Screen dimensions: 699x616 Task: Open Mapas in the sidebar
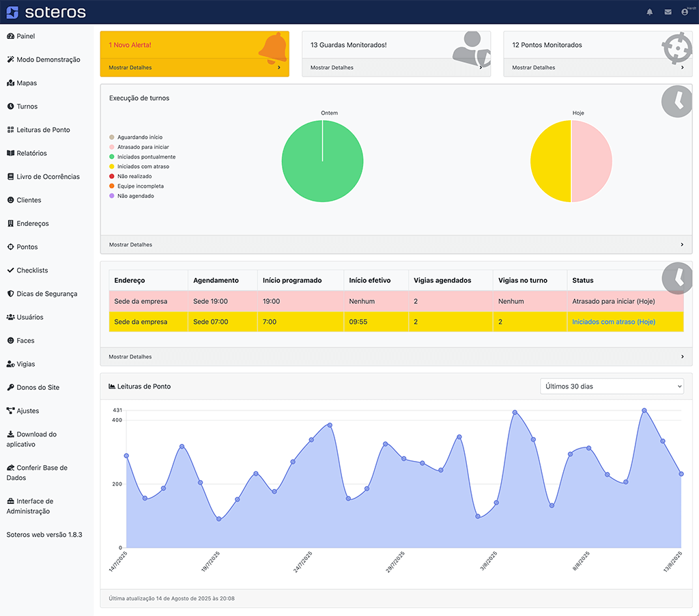[27, 83]
